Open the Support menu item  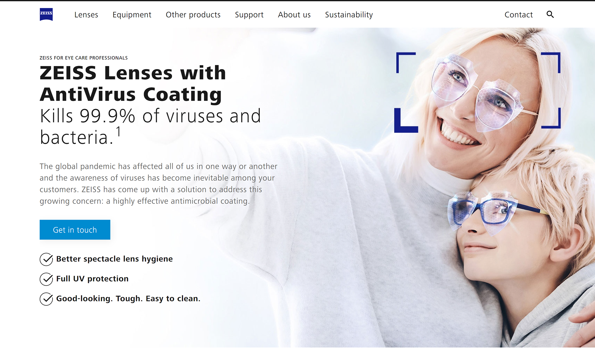pos(249,15)
